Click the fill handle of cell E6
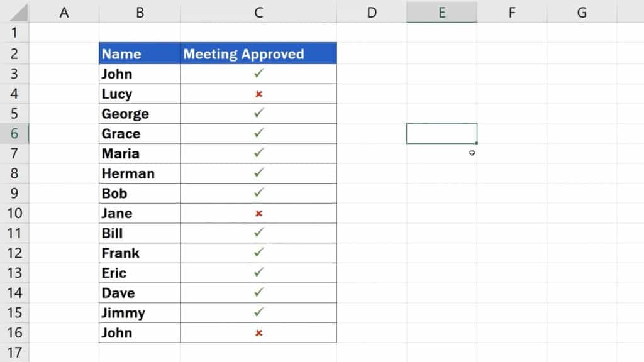This screenshot has height=362, width=644. (x=477, y=143)
